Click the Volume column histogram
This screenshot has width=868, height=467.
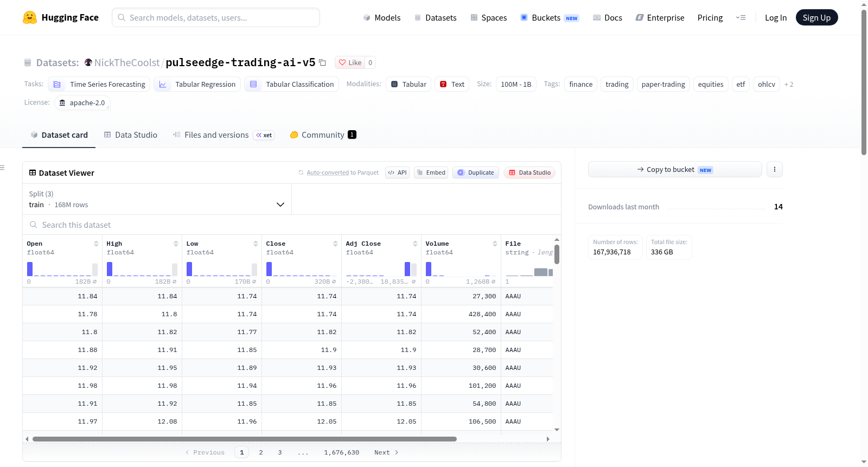[x=461, y=269]
